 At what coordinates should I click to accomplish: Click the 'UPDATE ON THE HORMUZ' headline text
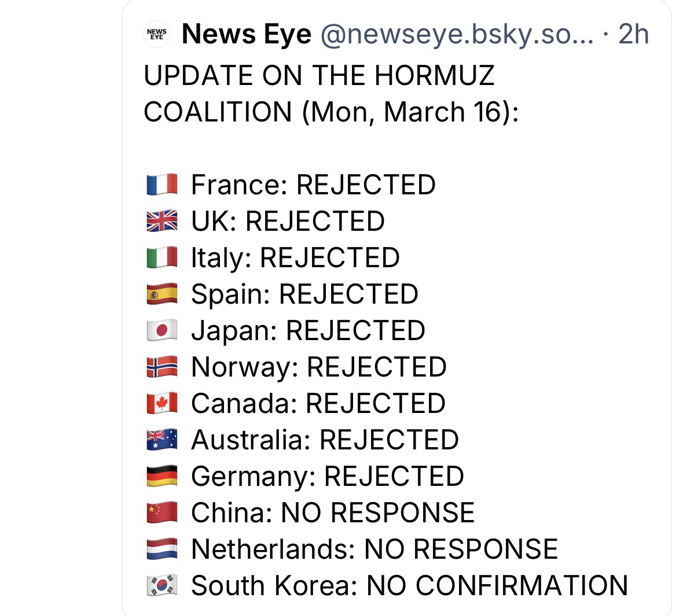tap(319, 76)
